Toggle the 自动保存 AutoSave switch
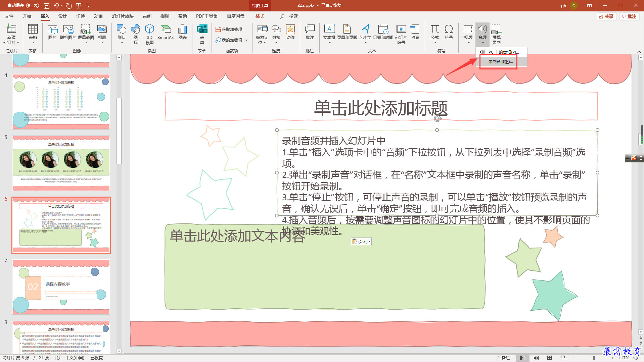This screenshot has width=644, height=362. (x=32, y=5)
